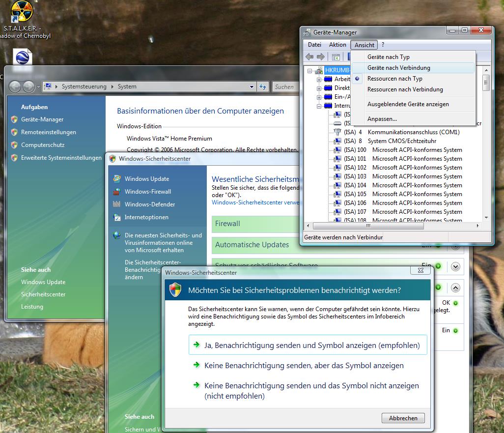Click the Internetoptionen icon in the sidebar

coord(117,217)
